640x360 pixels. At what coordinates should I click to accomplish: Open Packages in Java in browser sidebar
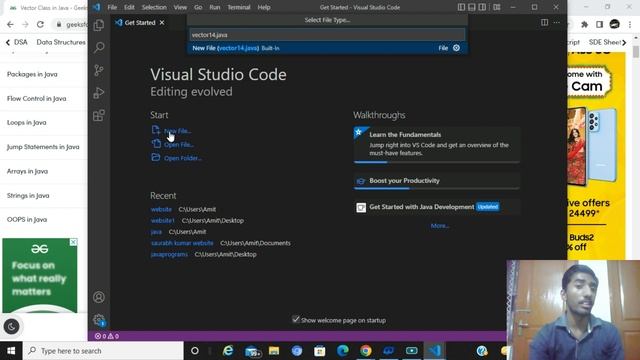32,74
